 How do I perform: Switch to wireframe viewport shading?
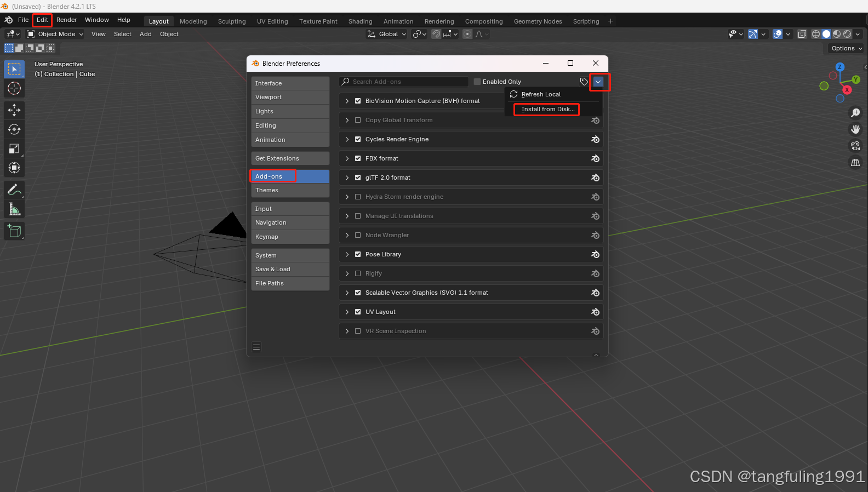[816, 34]
